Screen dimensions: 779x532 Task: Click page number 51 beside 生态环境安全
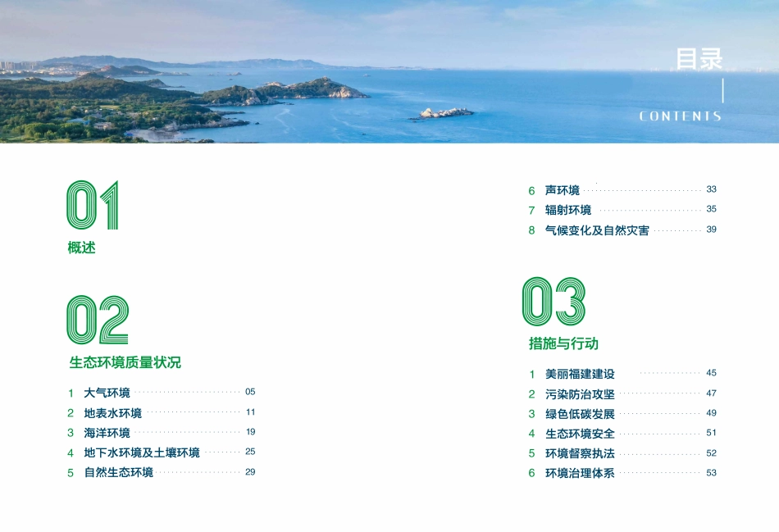coord(712,433)
